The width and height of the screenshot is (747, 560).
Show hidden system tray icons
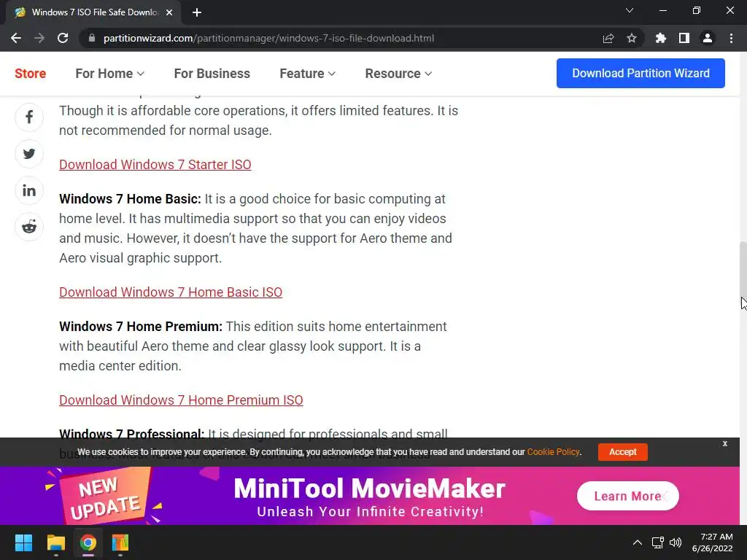[x=637, y=542]
